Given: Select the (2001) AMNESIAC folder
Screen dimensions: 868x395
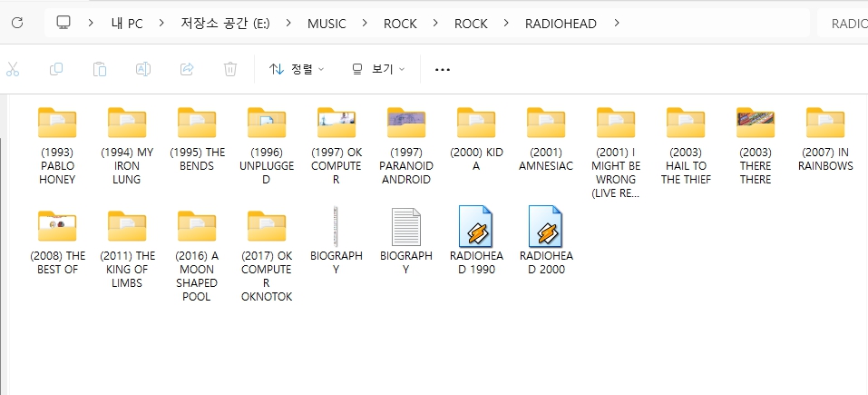Looking at the screenshot, I should tap(546, 140).
